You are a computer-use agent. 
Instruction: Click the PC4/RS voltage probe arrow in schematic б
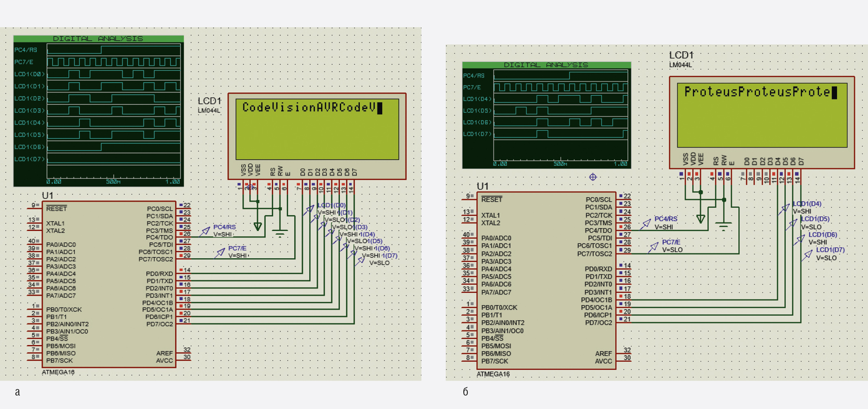coord(645,224)
